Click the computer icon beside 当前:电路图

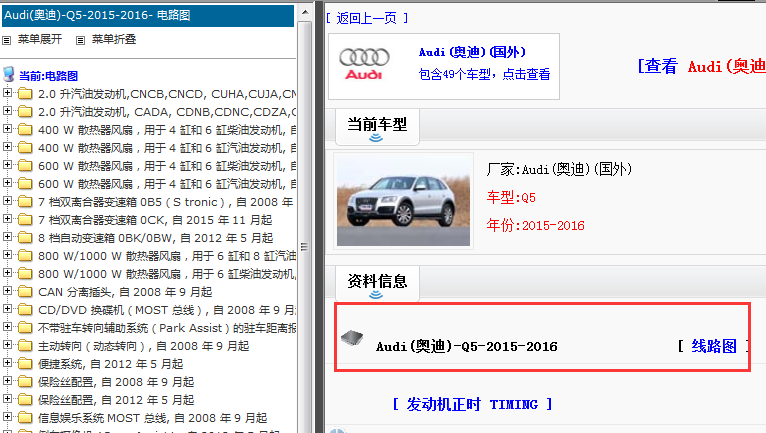coord(8,75)
